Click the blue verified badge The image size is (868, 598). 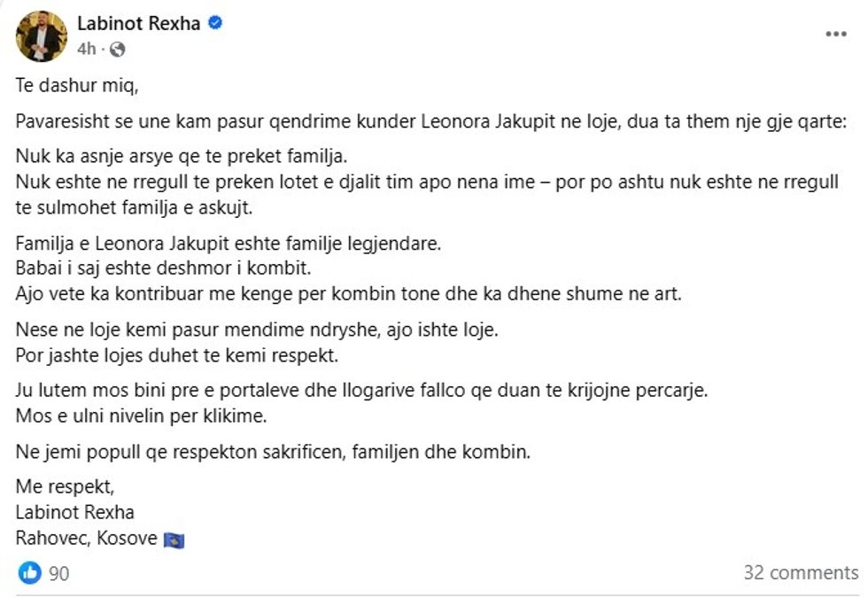(214, 24)
